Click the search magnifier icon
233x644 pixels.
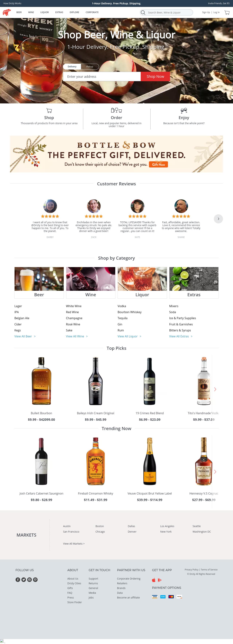click(143, 13)
